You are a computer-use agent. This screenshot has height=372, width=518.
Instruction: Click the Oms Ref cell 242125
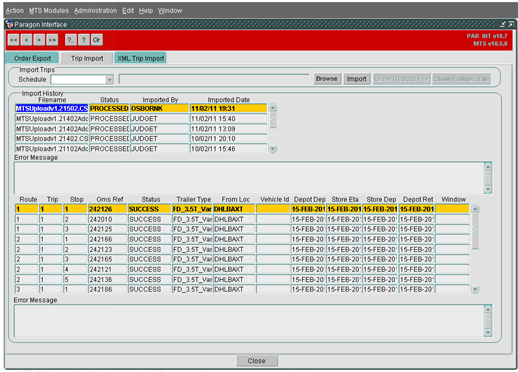click(108, 229)
